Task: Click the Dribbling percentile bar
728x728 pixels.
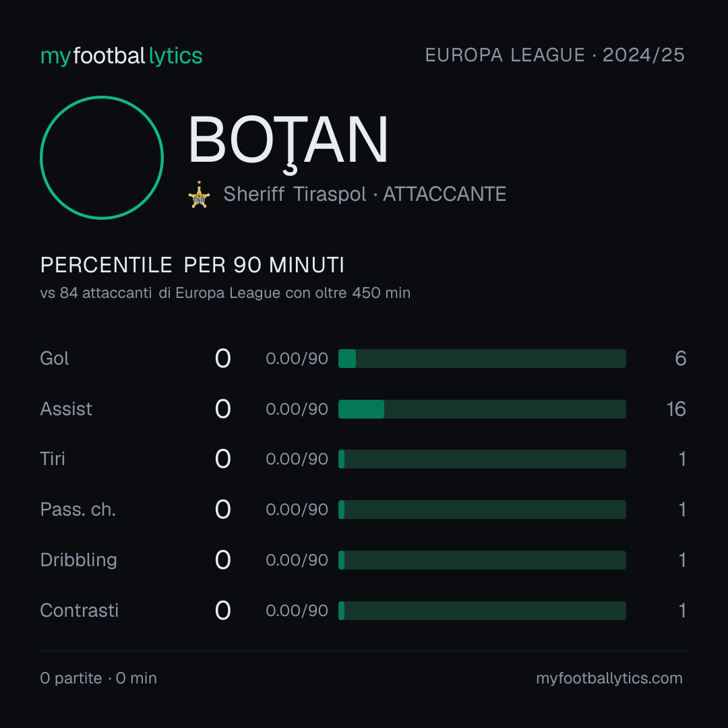Action: [x=482, y=560]
